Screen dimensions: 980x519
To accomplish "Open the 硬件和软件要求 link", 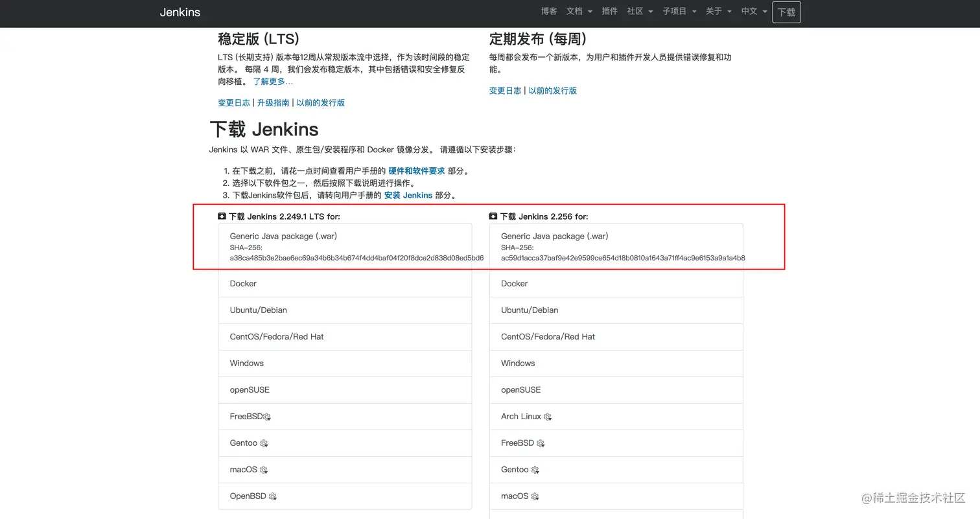I will (417, 171).
